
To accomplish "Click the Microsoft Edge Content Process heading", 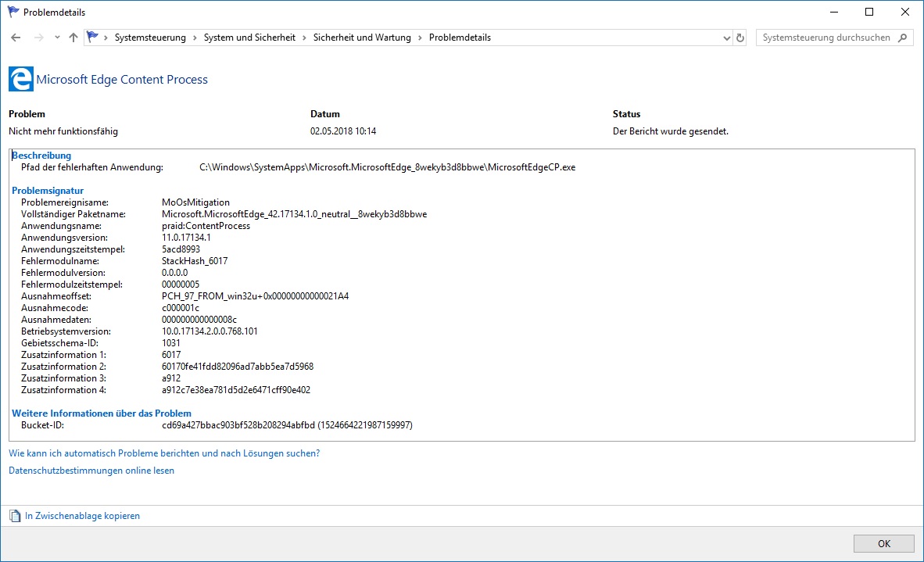I will click(122, 80).
